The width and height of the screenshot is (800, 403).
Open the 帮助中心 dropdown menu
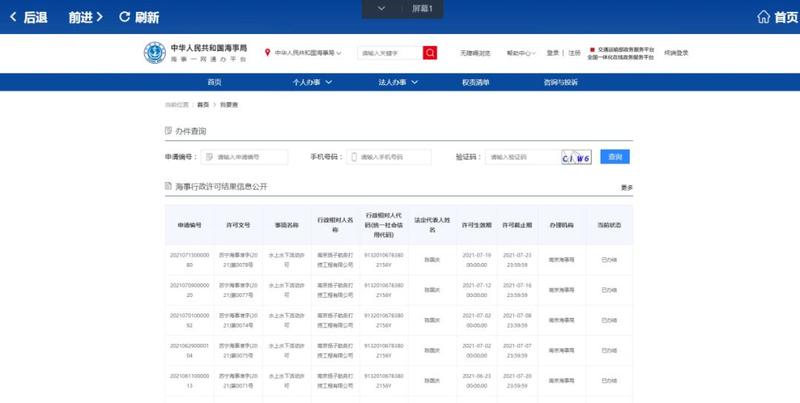coord(520,52)
